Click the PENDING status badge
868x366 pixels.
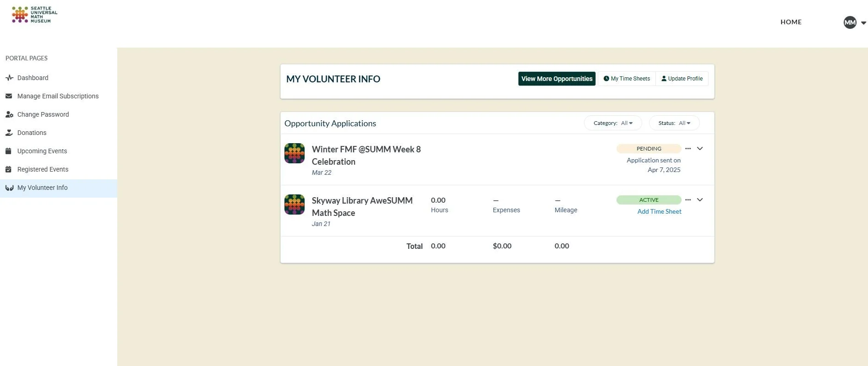649,149
